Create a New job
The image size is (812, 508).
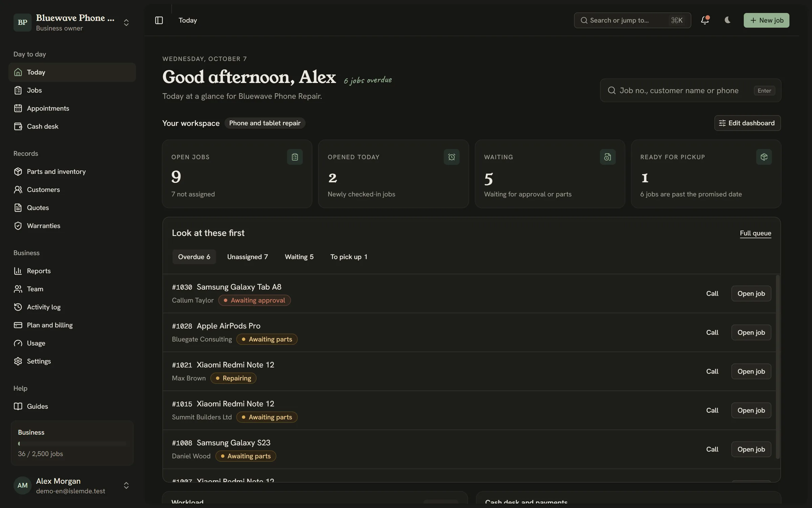click(766, 20)
